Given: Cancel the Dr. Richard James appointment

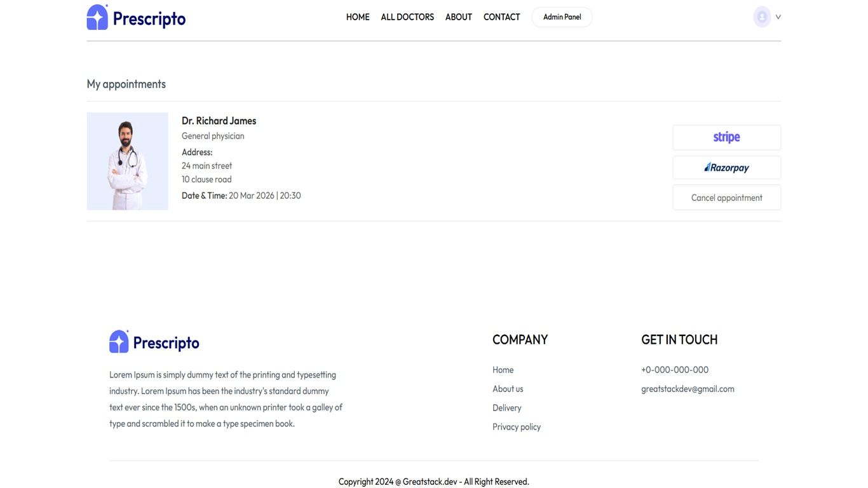Looking at the screenshot, I should click(726, 198).
